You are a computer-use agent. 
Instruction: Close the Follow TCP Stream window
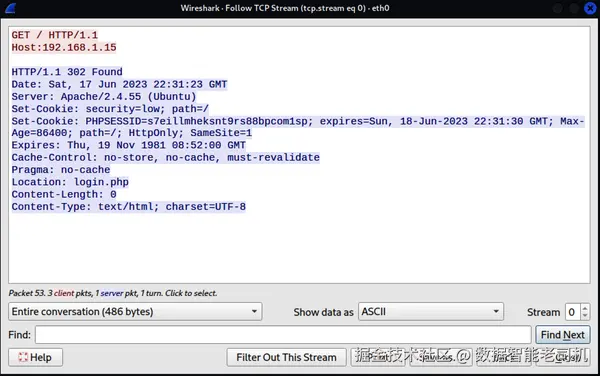[590, 8]
